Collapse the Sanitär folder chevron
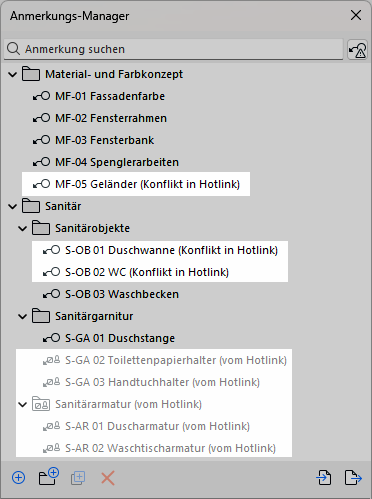 click(x=13, y=206)
